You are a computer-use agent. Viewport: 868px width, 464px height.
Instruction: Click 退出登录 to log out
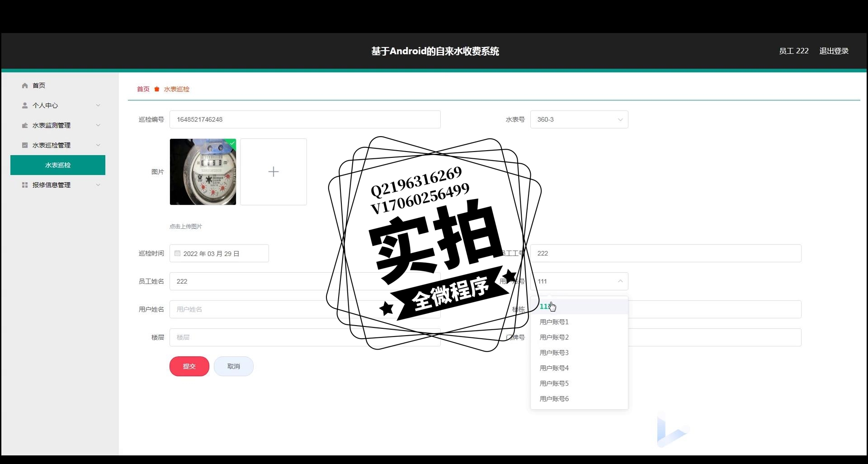click(x=834, y=51)
